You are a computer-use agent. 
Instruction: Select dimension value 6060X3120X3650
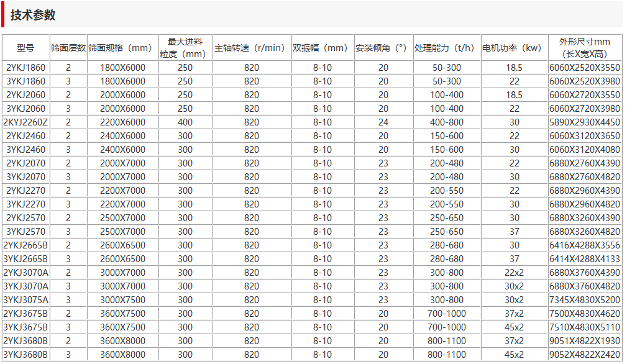point(585,136)
